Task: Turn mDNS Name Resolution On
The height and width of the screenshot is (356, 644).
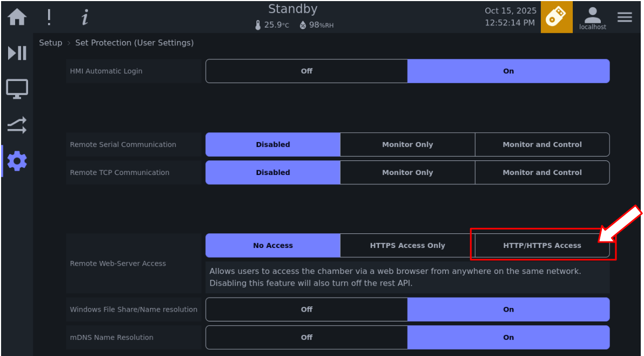Action: click(x=509, y=338)
